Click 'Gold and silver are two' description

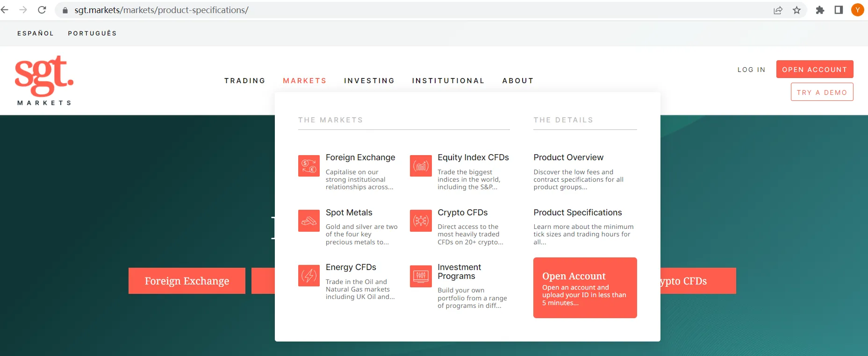point(362,235)
